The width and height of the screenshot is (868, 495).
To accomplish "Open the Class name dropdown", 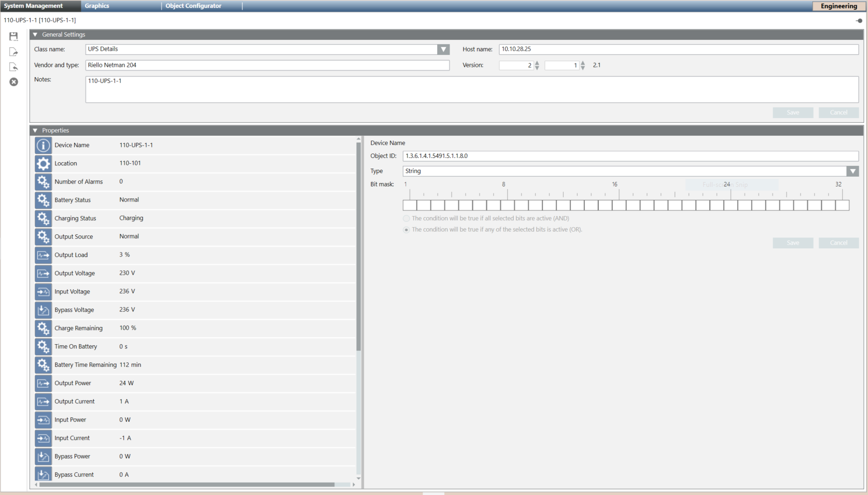I will point(443,49).
